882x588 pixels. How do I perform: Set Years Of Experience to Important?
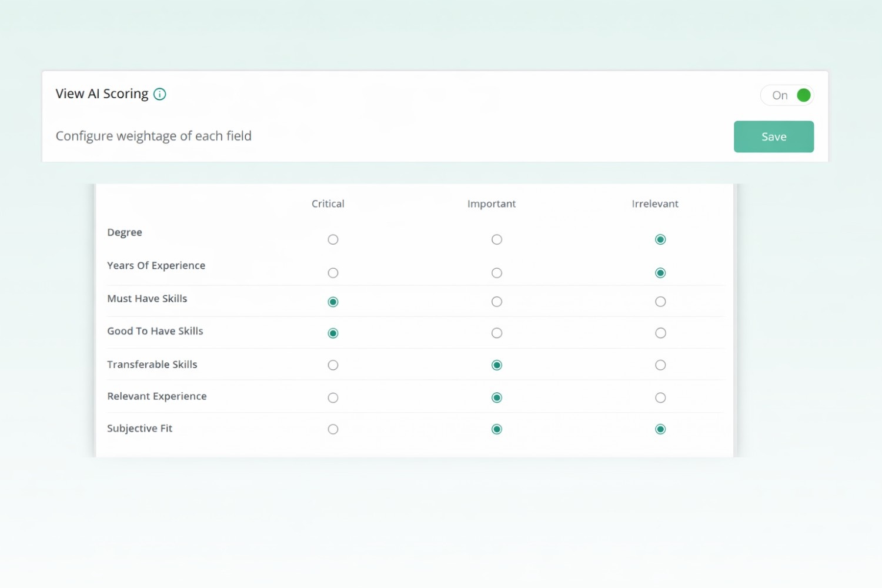(x=497, y=272)
